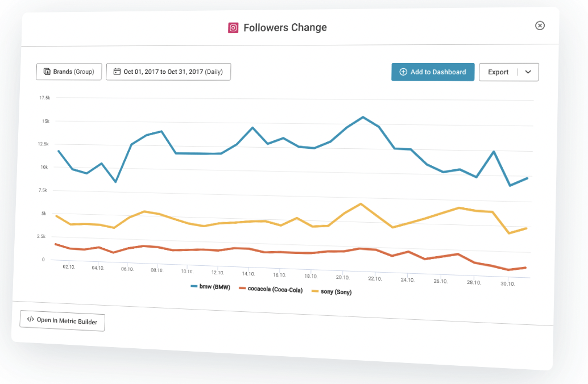The image size is (588, 384).
Task: Toggle the sony (Sony) legend series
Action: point(332,291)
